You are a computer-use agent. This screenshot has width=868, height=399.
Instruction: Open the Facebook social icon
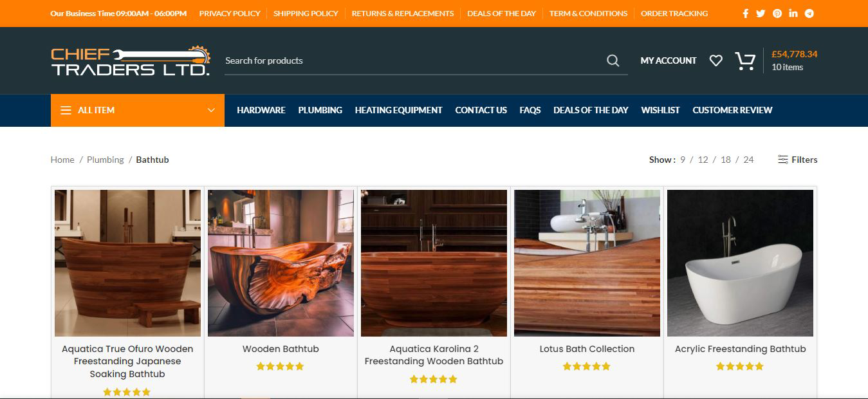(745, 14)
